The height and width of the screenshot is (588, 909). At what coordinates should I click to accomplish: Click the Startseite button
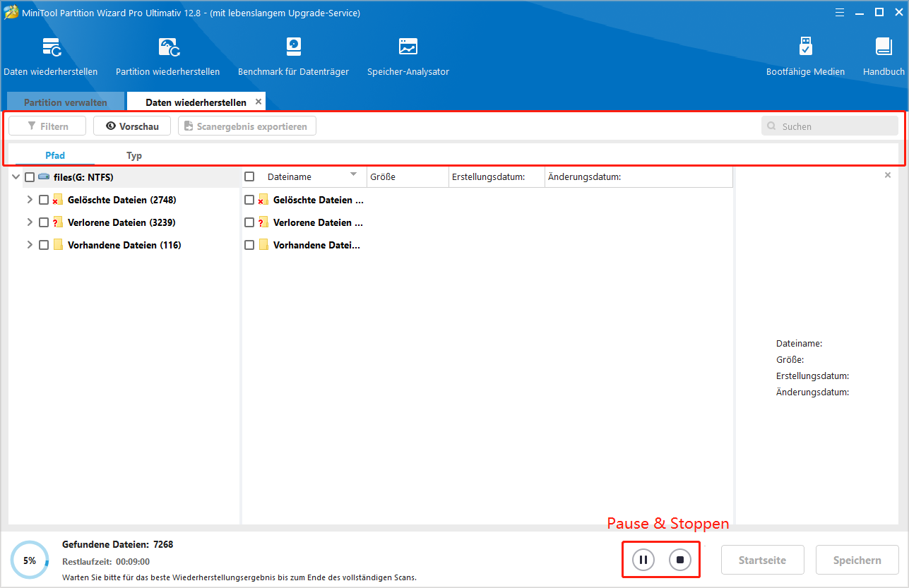[x=763, y=560]
